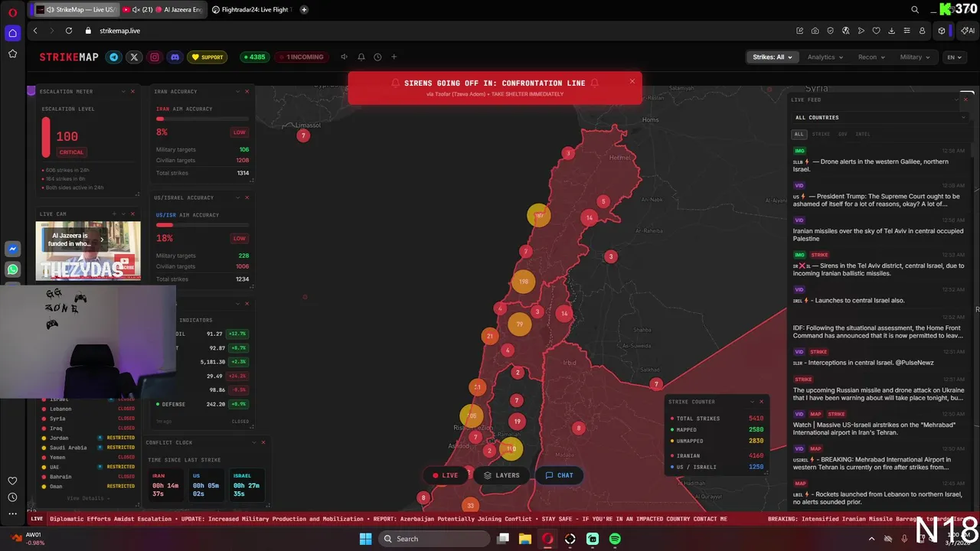Open Opera downloads icon
980x551 pixels.
[x=891, y=31]
